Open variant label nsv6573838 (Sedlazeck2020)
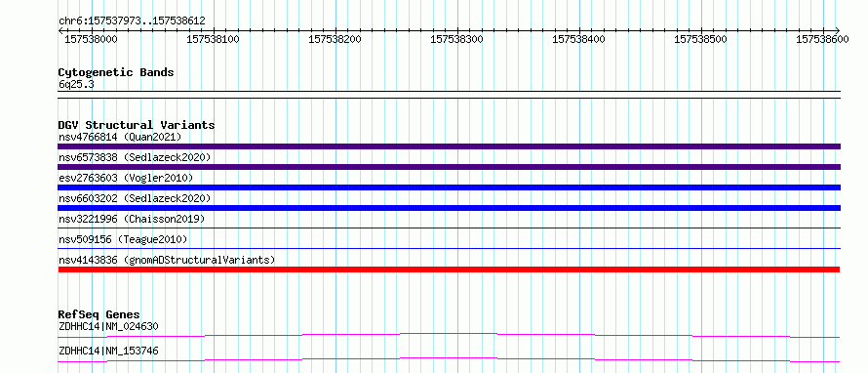This screenshot has width=868, height=373. point(135,157)
